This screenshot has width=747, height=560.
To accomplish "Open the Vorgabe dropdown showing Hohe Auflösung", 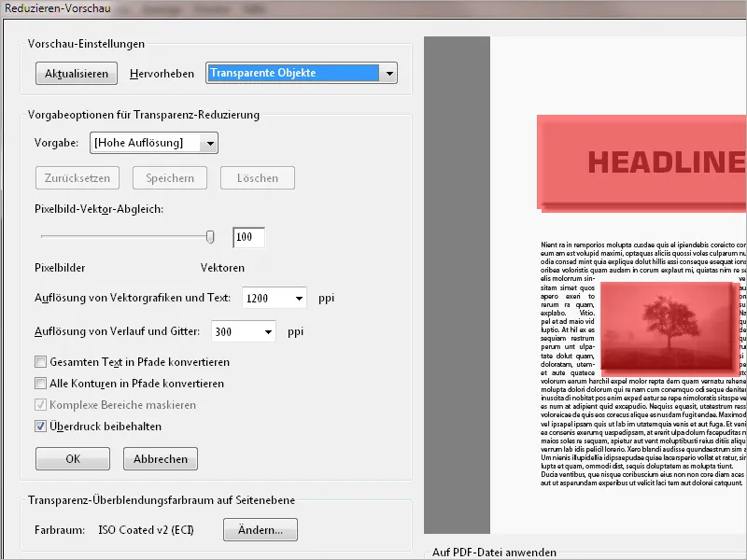I will click(154, 143).
